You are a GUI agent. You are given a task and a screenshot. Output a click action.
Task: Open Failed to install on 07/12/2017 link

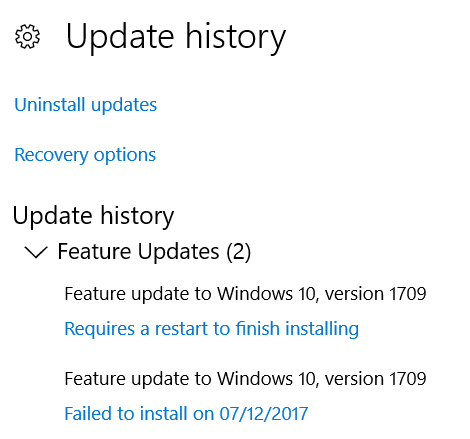(186, 414)
